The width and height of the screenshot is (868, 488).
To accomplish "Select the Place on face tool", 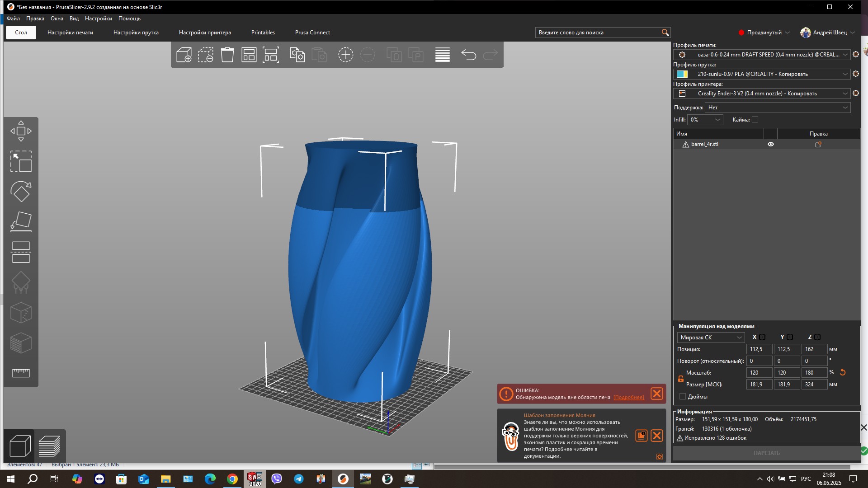I will coord(21,222).
